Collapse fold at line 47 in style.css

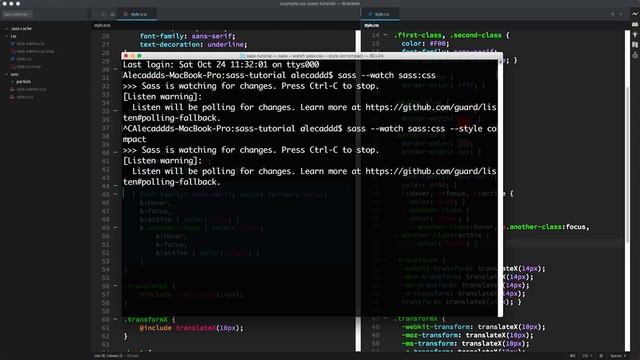tap(386, 318)
